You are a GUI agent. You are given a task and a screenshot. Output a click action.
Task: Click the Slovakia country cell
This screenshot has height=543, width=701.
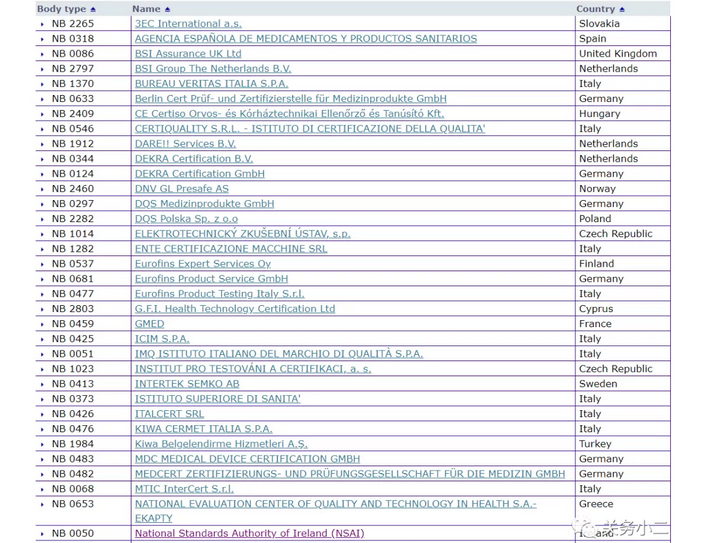(622, 24)
